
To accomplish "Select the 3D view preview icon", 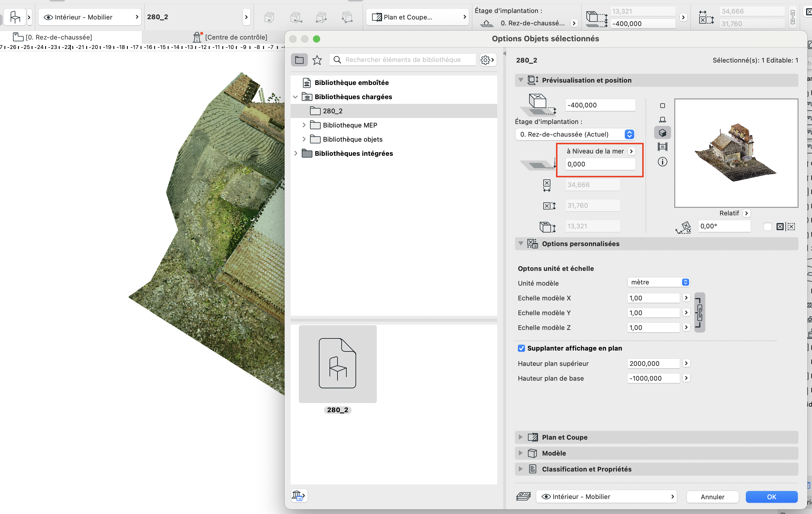I will click(662, 133).
